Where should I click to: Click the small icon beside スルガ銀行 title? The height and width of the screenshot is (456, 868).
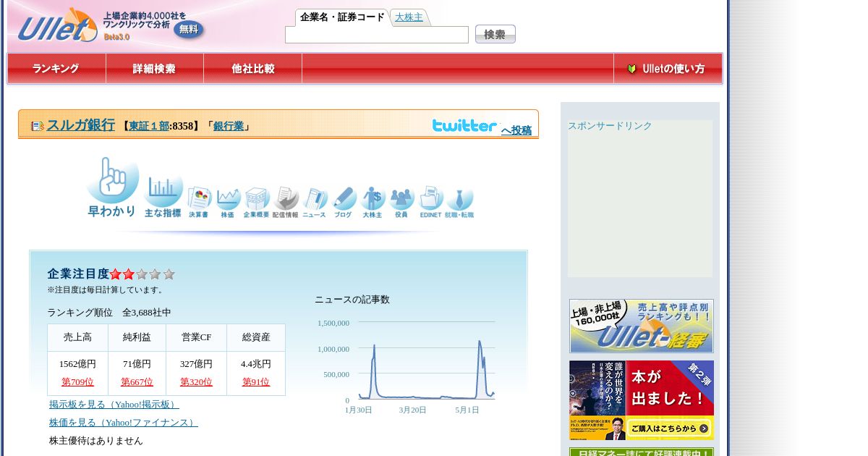(38, 126)
